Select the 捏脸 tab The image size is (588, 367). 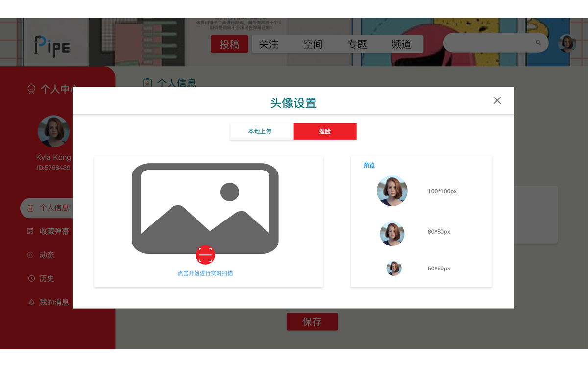(325, 131)
